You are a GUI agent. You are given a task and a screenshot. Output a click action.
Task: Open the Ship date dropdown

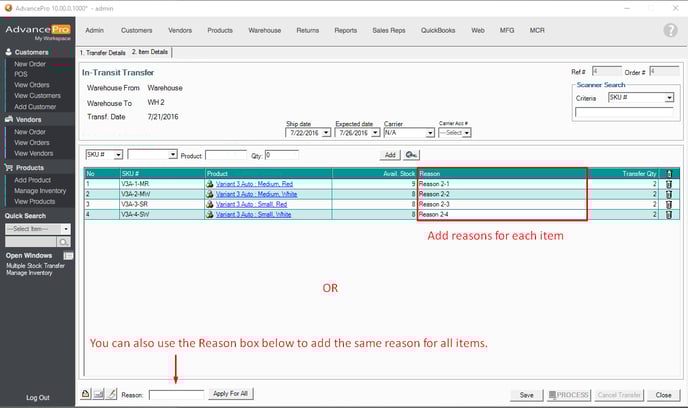326,133
